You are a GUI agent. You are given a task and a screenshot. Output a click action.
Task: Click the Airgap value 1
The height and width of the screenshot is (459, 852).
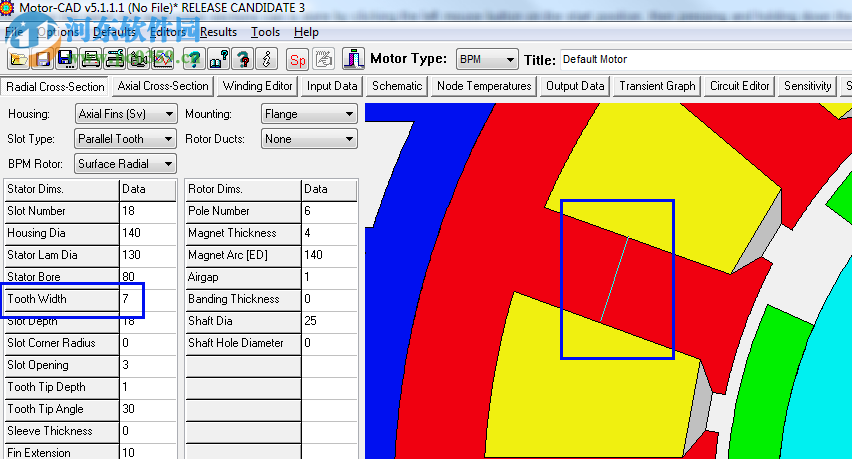(329, 277)
